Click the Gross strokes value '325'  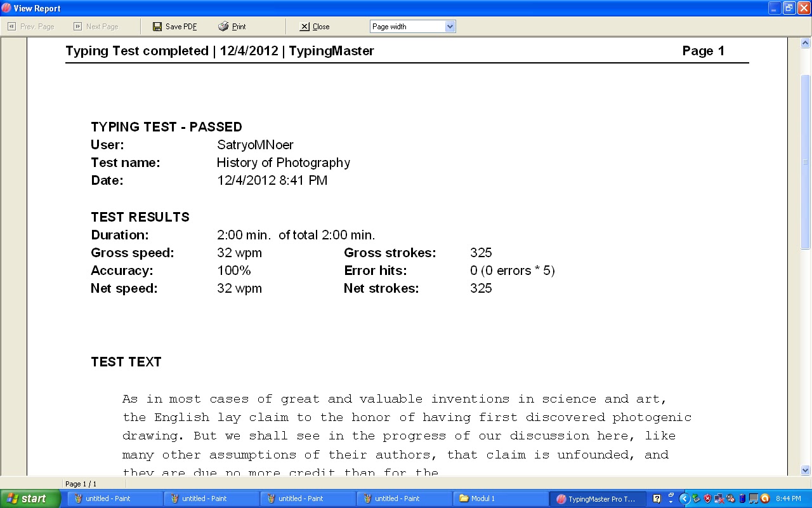coord(481,253)
